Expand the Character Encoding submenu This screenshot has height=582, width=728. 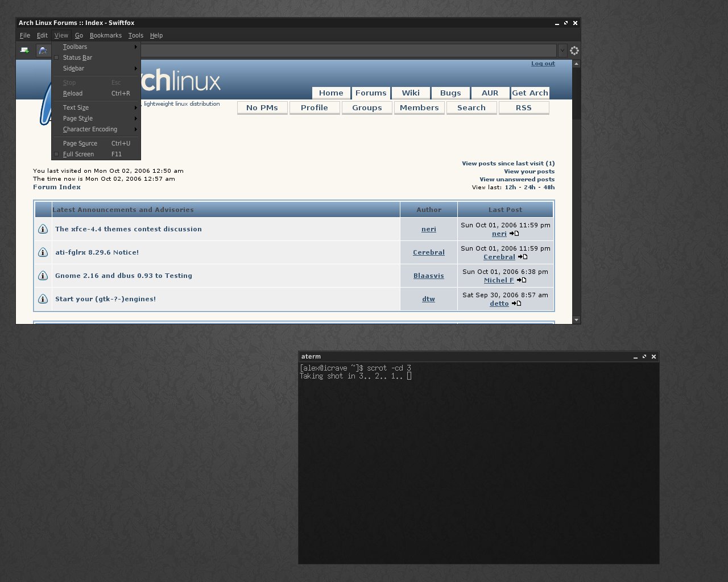tap(96, 129)
